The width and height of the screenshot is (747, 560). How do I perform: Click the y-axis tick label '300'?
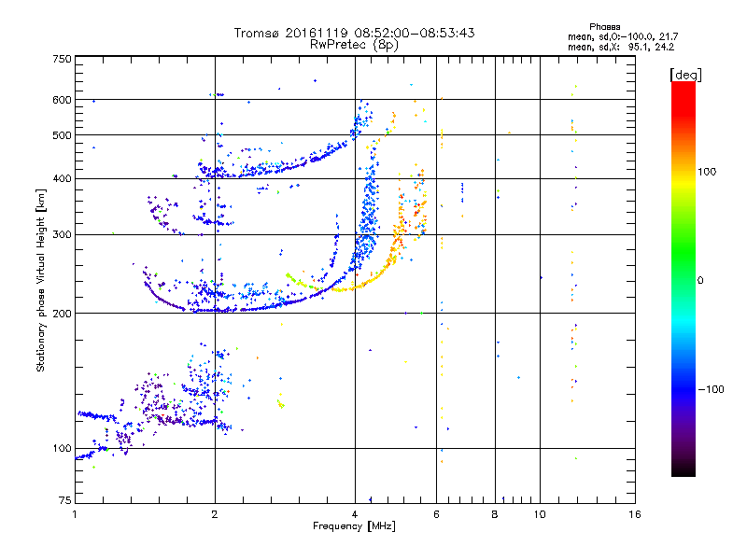(63, 235)
